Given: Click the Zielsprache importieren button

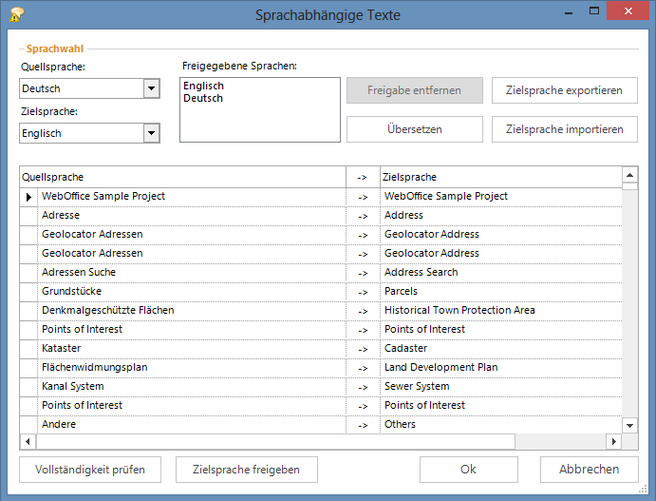Looking at the screenshot, I should point(564,129).
